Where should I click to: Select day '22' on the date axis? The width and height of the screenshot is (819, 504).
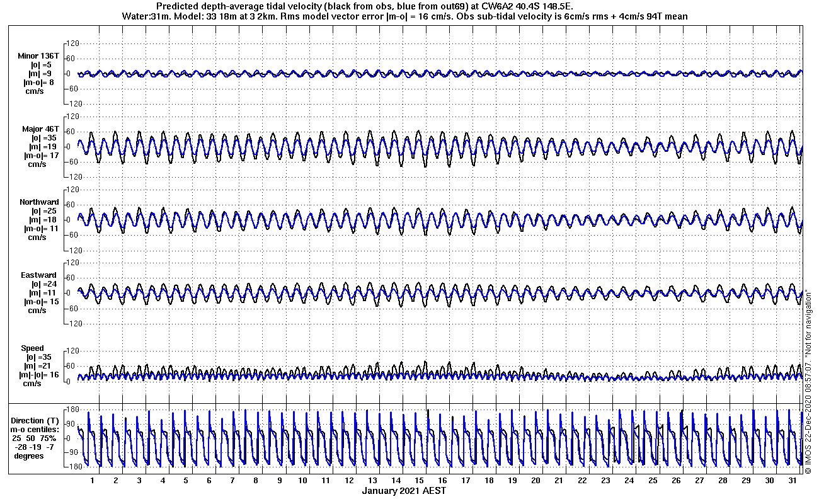point(582,481)
